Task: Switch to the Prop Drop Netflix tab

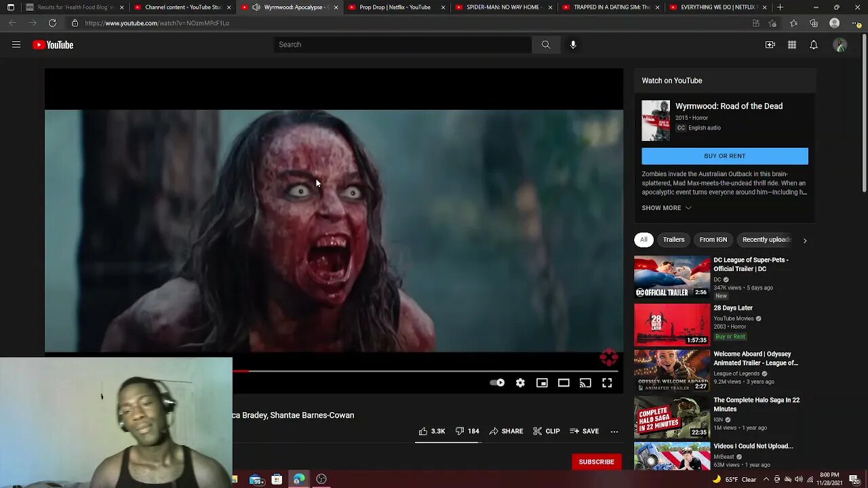Action: 397,7
